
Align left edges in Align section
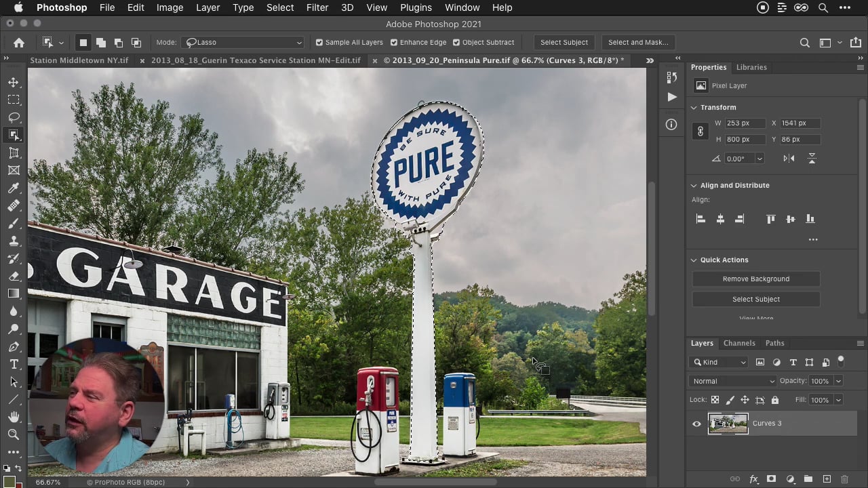tap(701, 219)
